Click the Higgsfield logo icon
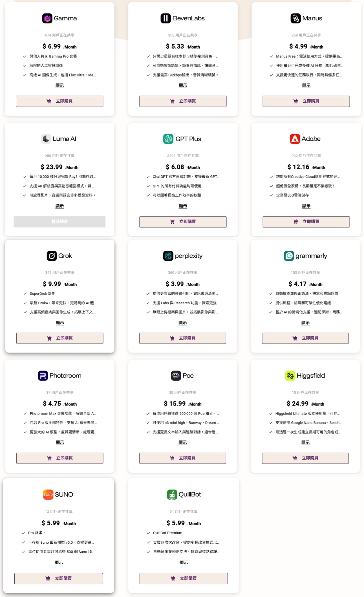Screen dimensions: 364x597 click(x=290, y=376)
